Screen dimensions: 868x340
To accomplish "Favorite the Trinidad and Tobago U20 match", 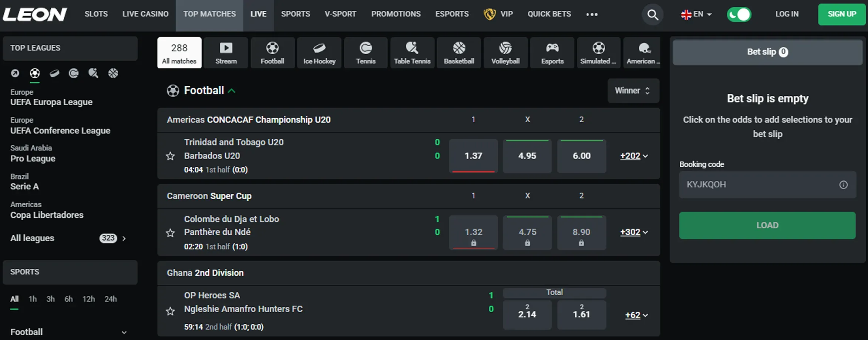I will click(x=170, y=156).
